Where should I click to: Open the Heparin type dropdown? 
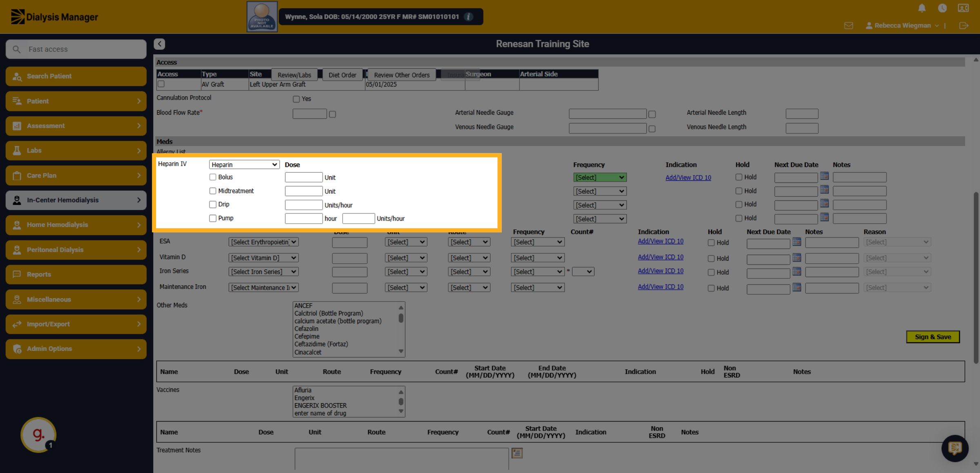pos(244,164)
